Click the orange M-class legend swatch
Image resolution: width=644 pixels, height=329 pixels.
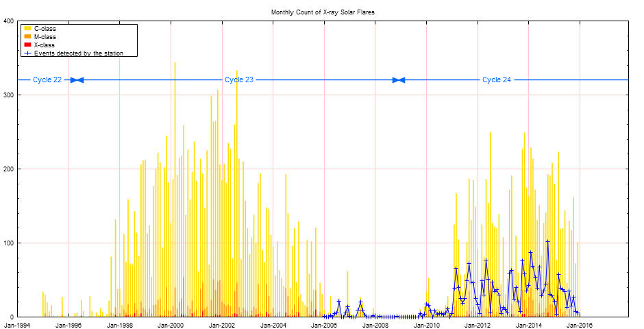pos(26,36)
